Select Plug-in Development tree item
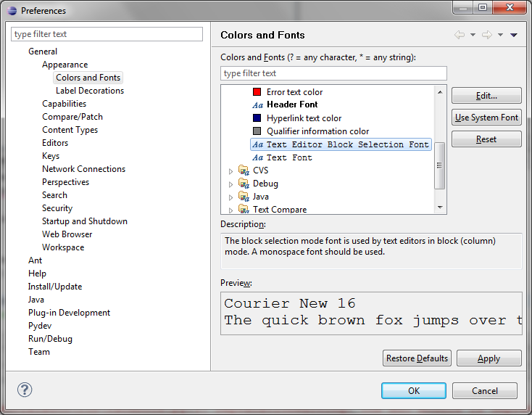 coord(69,313)
